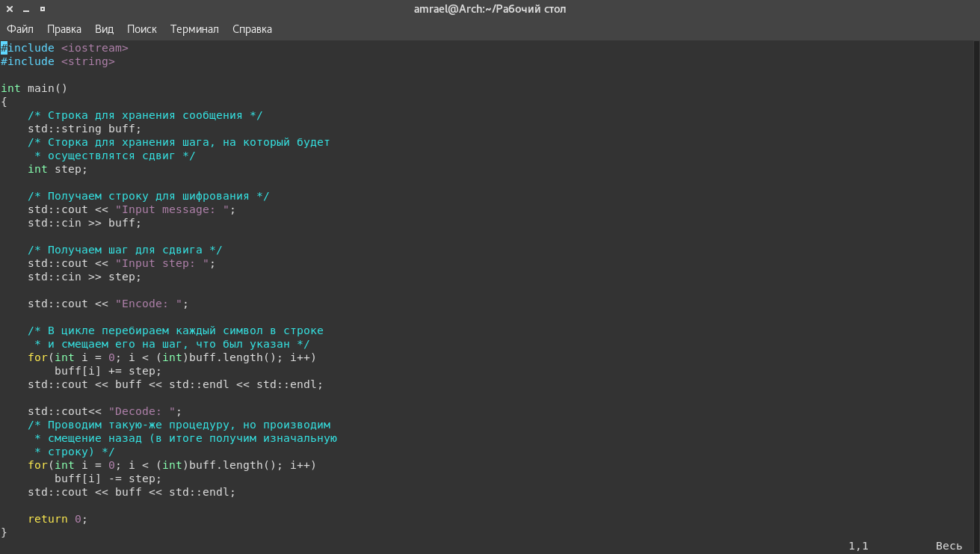This screenshot has width=980, height=554.
Task: Click the line '#include <iostream>'
Action: click(x=65, y=48)
